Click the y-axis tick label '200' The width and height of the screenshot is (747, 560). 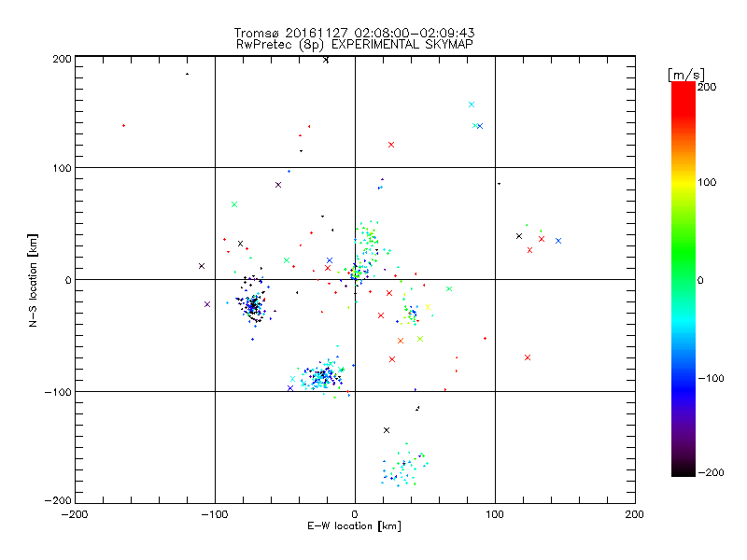click(x=62, y=59)
